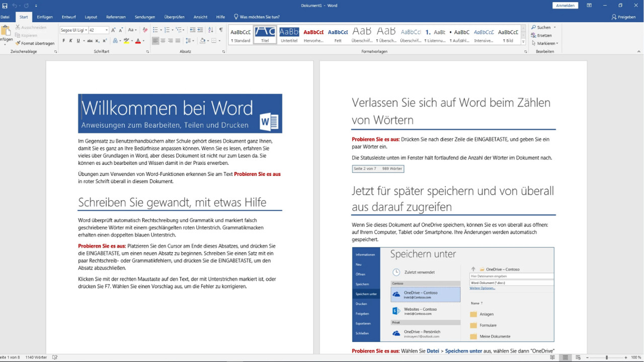This screenshot has height=362, width=644.
Task: Toggle subscript formatting
Action: [x=96, y=40]
